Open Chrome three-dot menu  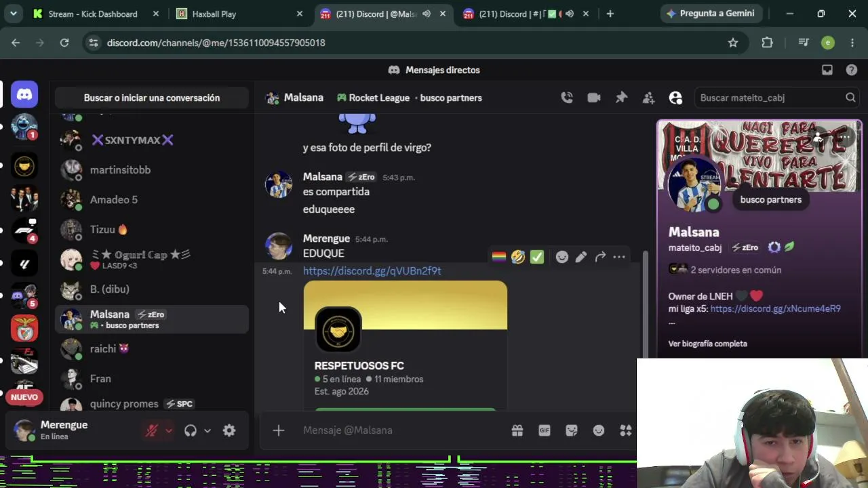852,43
